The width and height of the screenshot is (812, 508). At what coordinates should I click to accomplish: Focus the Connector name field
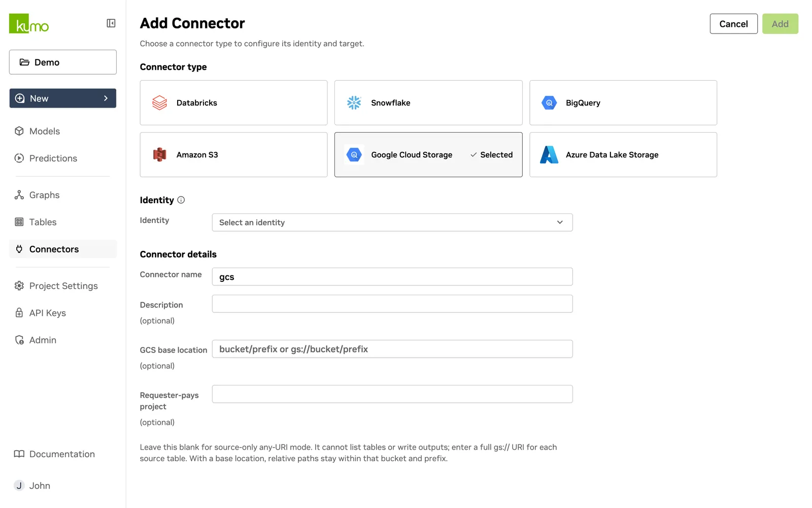[392, 277]
